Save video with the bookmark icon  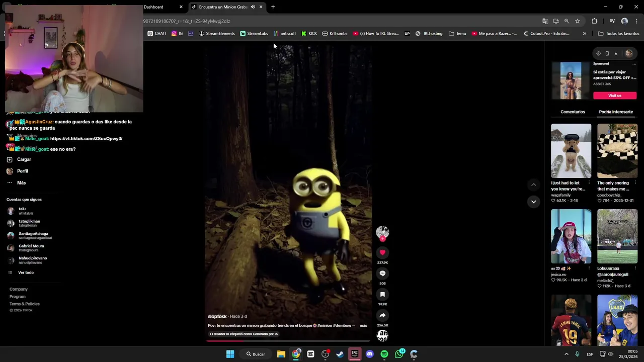pyautogui.click(x=382, y=294)
